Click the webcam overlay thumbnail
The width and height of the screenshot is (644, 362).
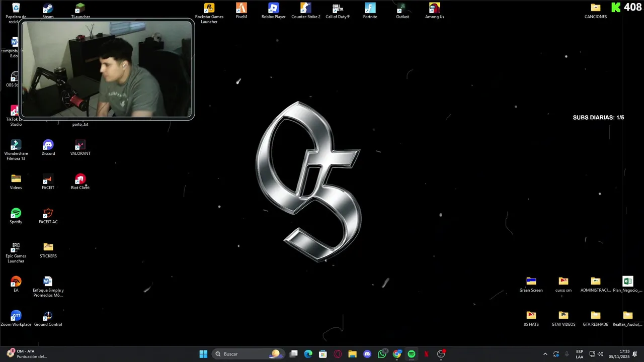107,69
